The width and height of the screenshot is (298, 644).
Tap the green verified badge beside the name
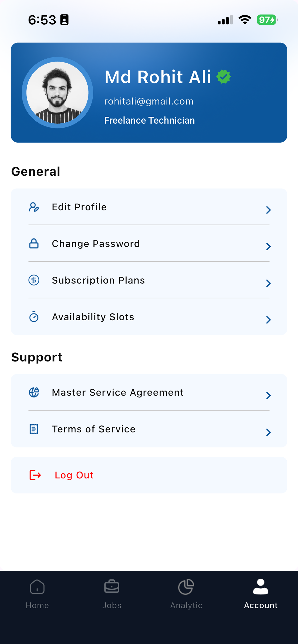click(x=224, y=77)
